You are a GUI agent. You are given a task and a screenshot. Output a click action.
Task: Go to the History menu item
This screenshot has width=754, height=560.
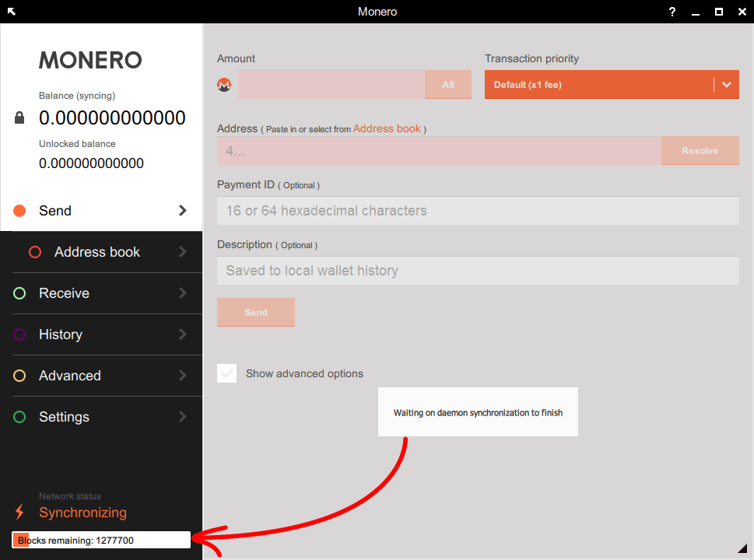click(x=61, y=334)
